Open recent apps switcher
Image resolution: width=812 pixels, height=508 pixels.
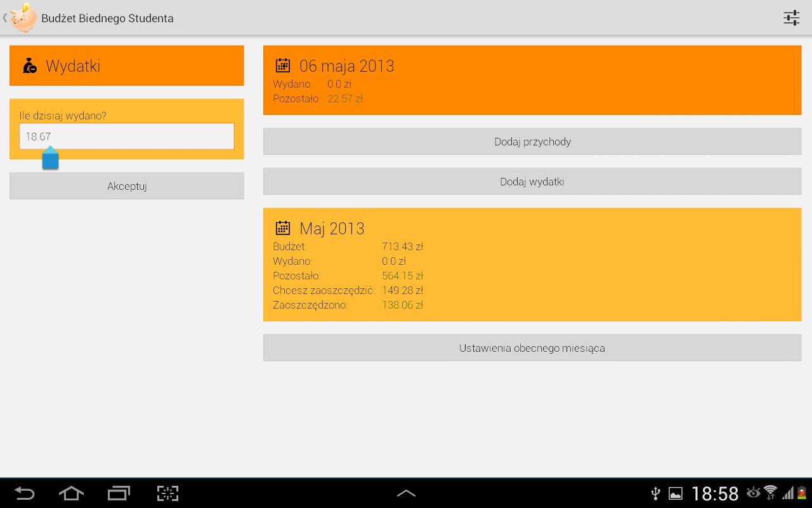119,493
